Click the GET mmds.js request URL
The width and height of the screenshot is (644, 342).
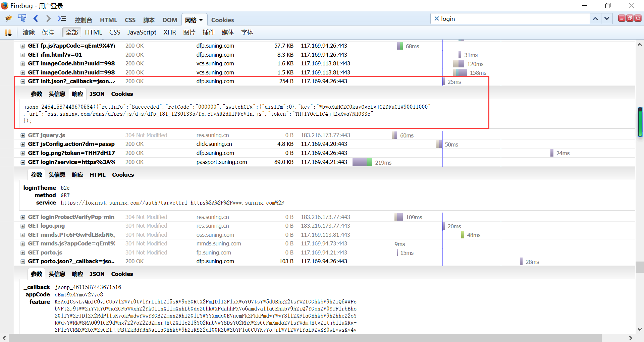pos(71,244)
